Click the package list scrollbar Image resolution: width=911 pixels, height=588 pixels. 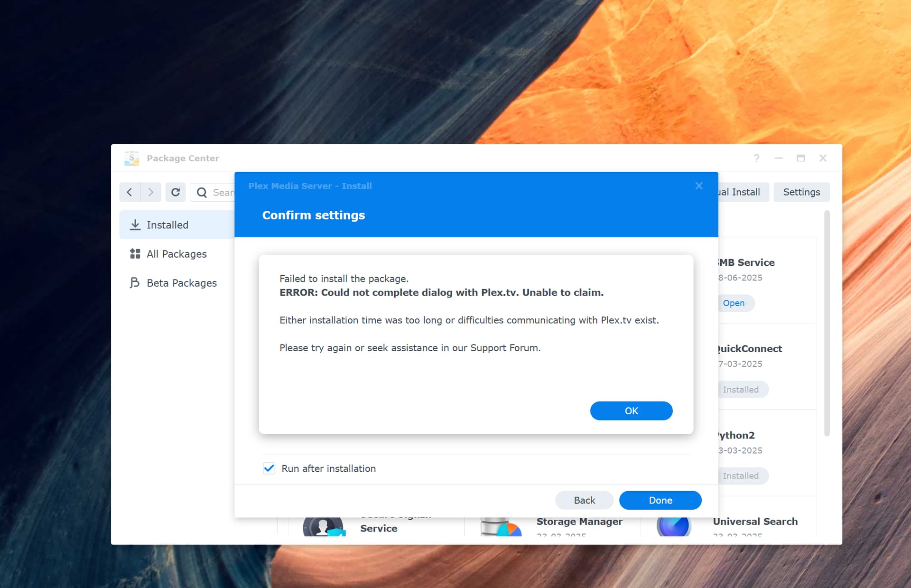(x=827, y=323)
